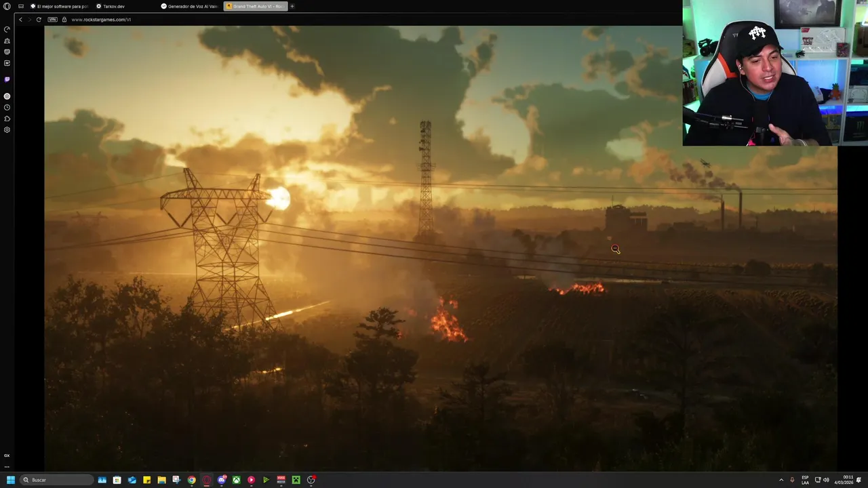Open a new tab with the plus button

292,6
